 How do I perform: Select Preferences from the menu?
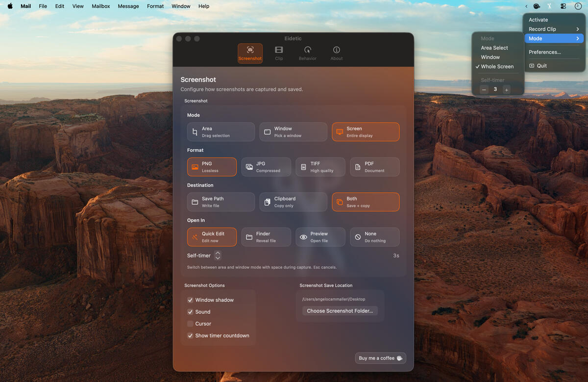coord(545,51)
